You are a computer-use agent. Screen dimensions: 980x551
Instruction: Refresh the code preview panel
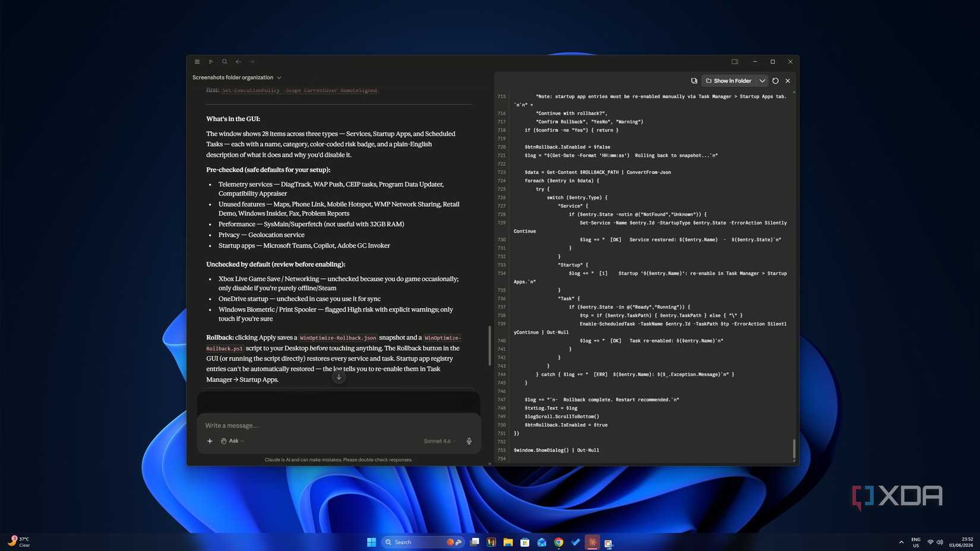pyautogui.click(x=776, y=81)
